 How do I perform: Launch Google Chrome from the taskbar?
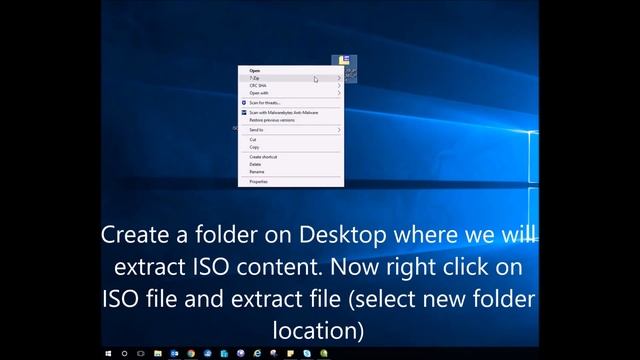(x=191, y=353)
